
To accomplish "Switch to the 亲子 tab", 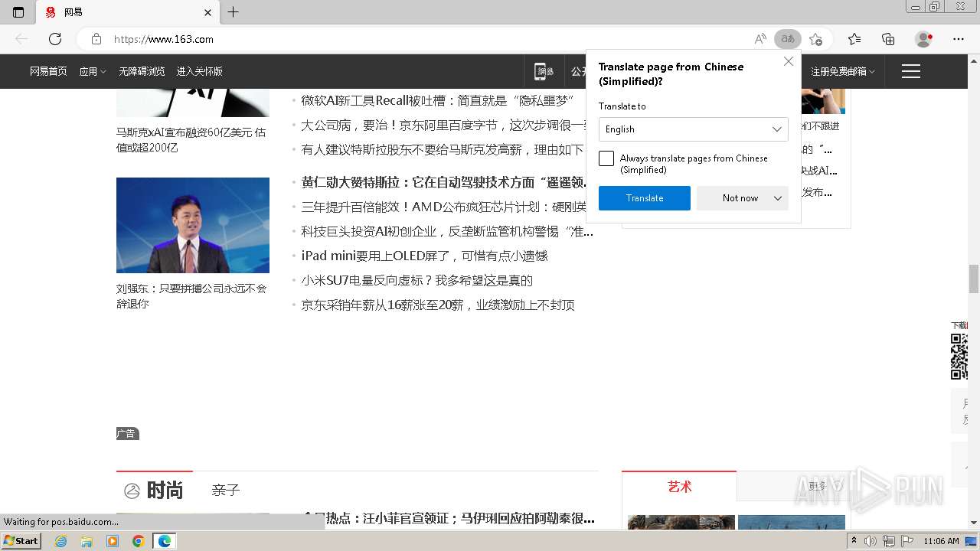I will (x=226, y=491).
